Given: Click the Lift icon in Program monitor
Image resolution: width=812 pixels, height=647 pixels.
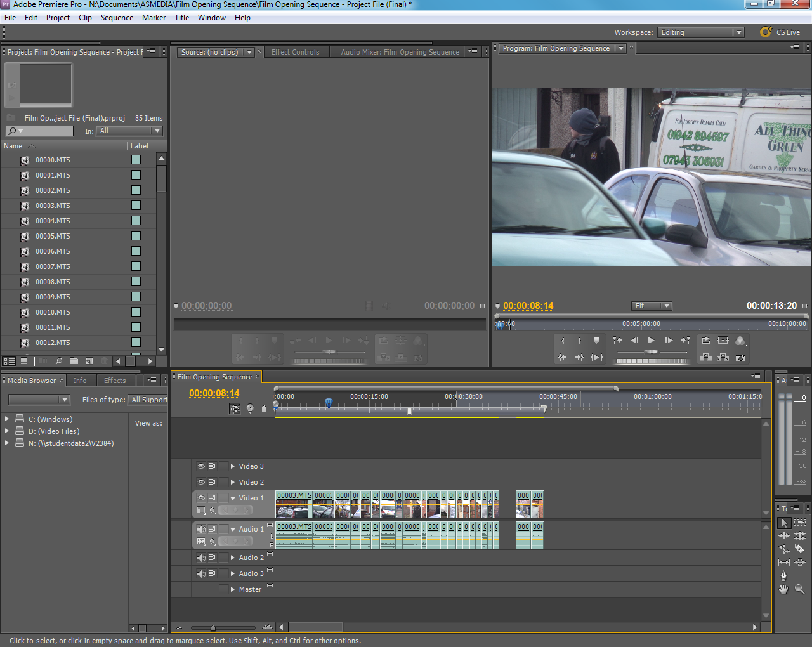Looking at the screenshot, I should pos(705,358).
